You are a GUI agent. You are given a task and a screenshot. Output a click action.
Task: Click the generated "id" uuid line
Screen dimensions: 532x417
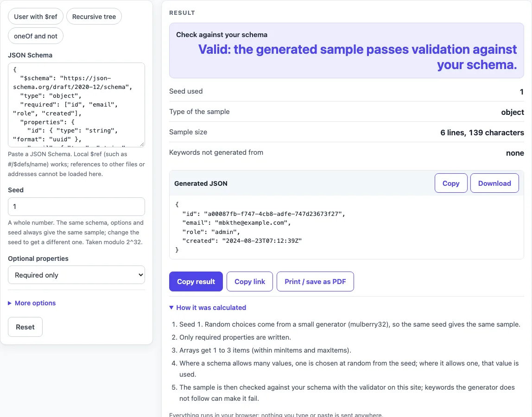tap(264, 214)
